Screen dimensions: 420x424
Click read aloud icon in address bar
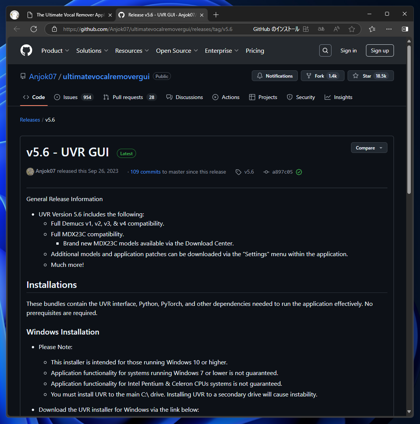coord(336,29)
